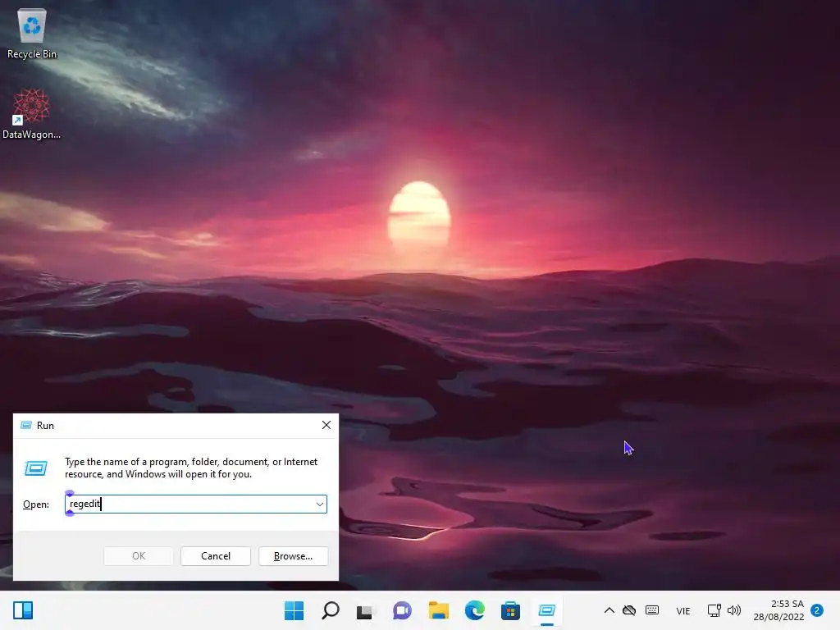
Task: Open the touch keyboard tray icon
Action: (652, 610)
